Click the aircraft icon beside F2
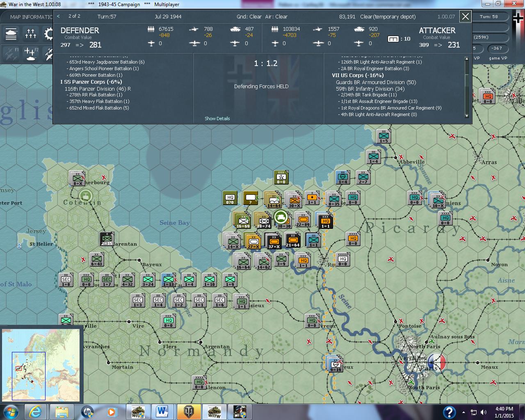The height and width of the screenshot is (420, 525). [x=49, y=53]
